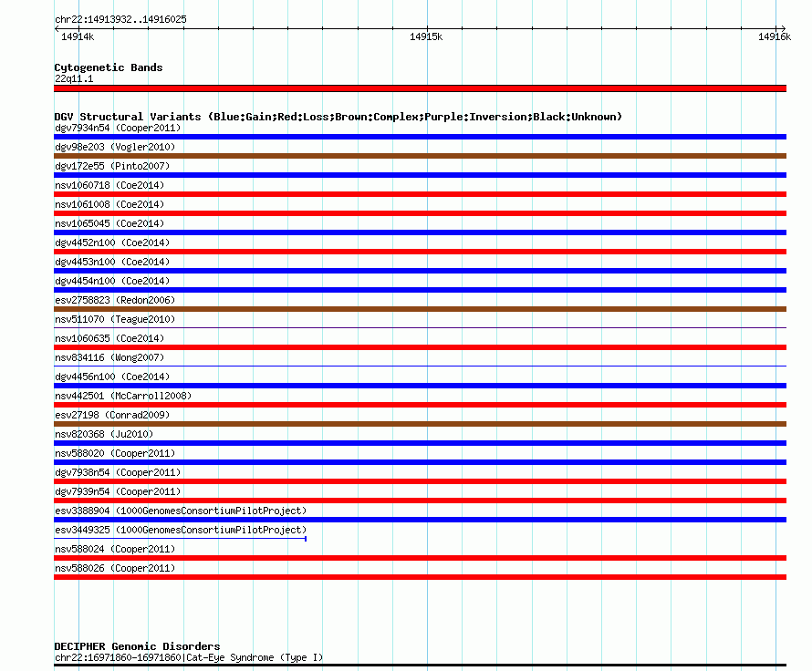Click the red loss bar under nsv1061008
This screenshot has height=671, width=812.
[x=420, y=213]
